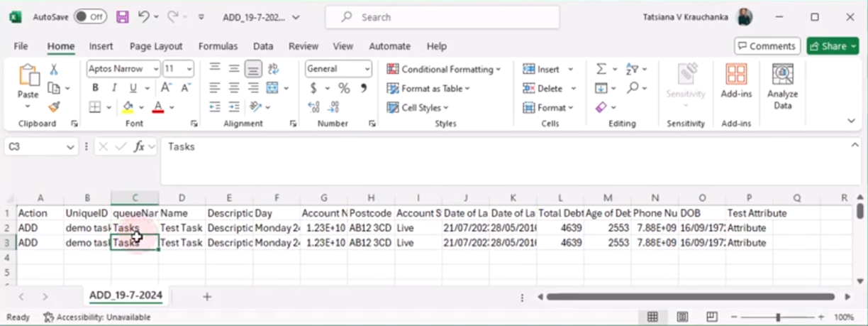Click the Format Painter brush icon

(x=54, y=107)
